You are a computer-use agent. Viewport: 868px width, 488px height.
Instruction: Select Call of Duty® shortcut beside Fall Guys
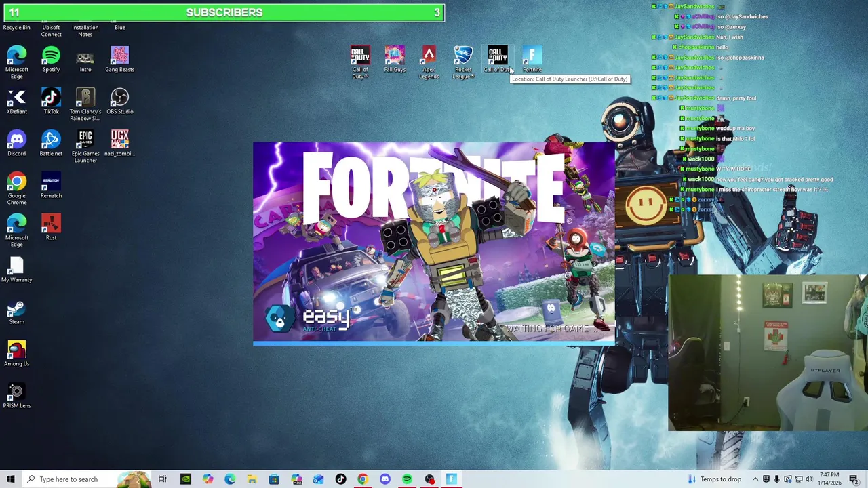pos(360,62)
